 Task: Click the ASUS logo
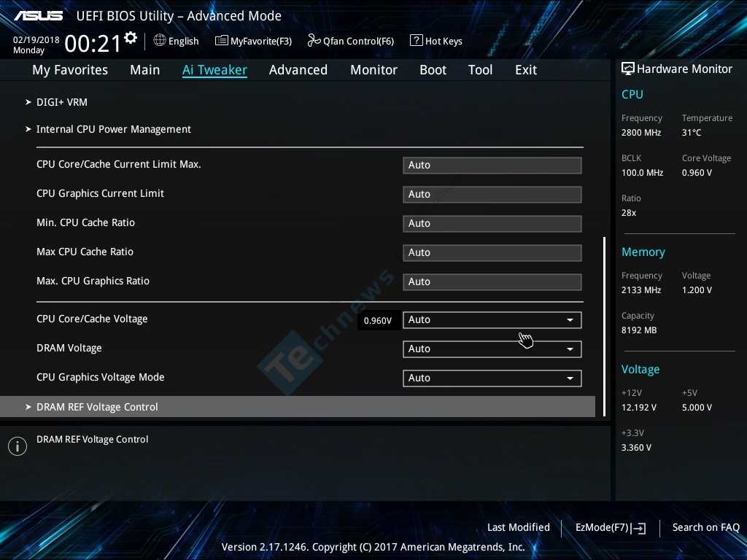pyautogui.click(x=38, y=16)
